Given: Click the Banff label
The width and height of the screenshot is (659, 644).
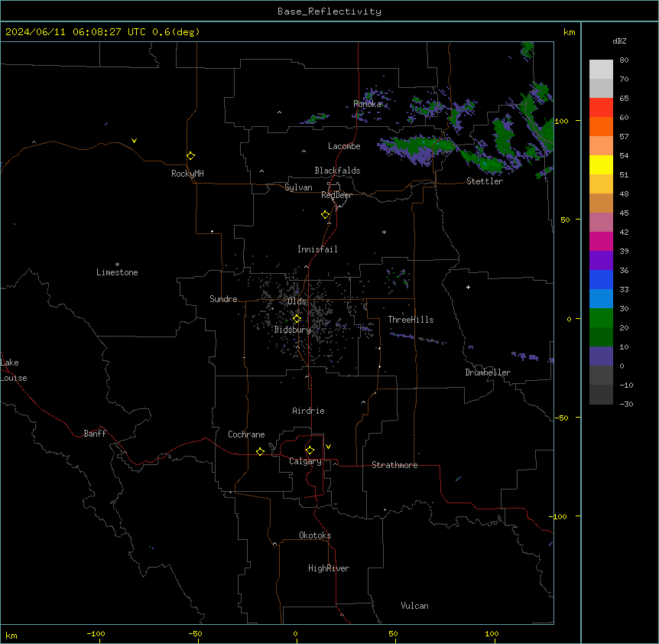Looking at the screenshot, I should tap(95, 434).
